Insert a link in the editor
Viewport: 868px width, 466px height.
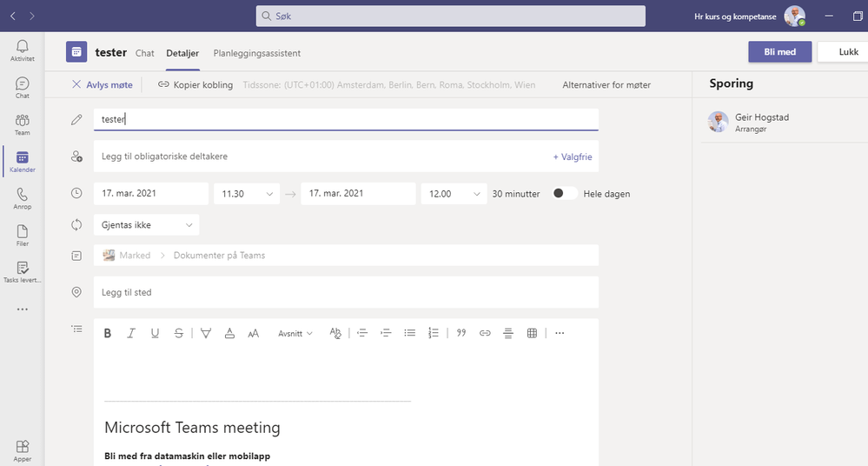click(x=485, y=333)
